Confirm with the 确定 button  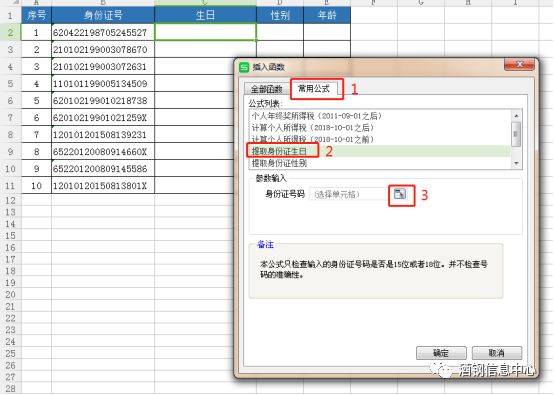point(441,353)
